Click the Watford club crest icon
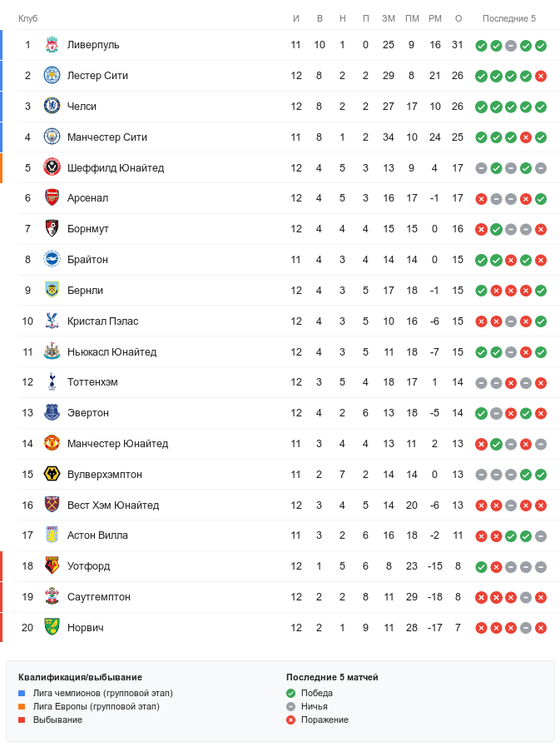This screenshot has height=747, width=560. (52, 566)
